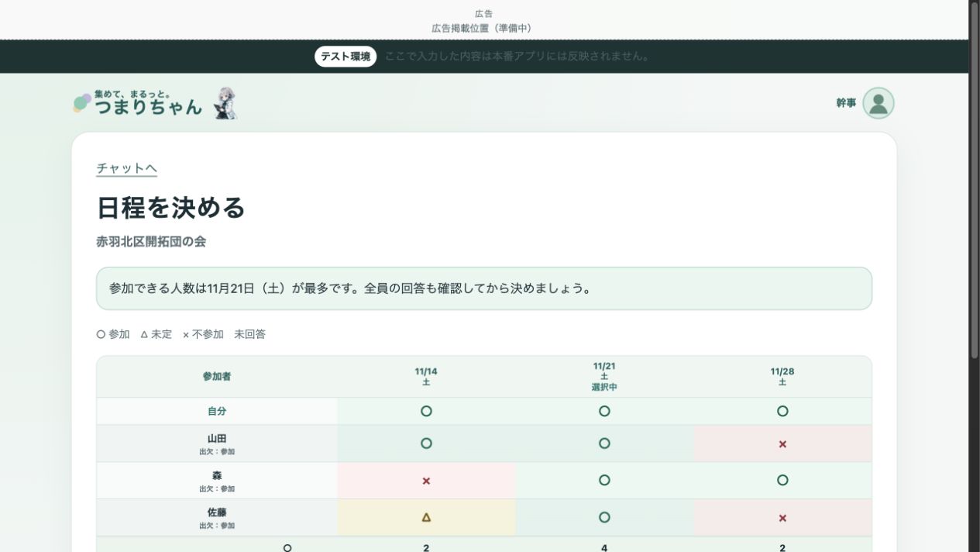Screen dimensions: 980x552
Task: Click the 自分 row label
Action: (217, 411)
